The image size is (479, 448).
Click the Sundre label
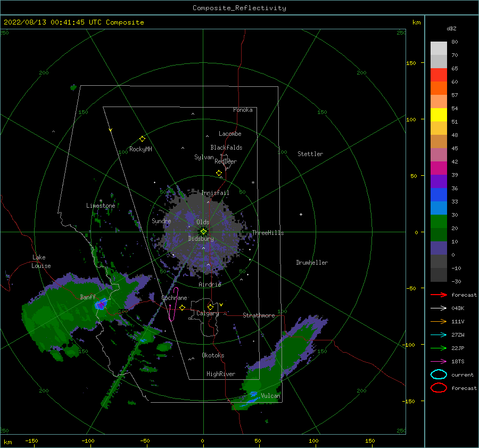161,221
